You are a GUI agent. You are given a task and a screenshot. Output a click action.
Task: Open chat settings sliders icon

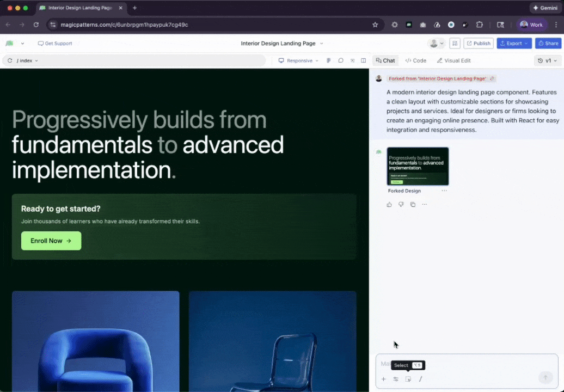coord(396,379)
